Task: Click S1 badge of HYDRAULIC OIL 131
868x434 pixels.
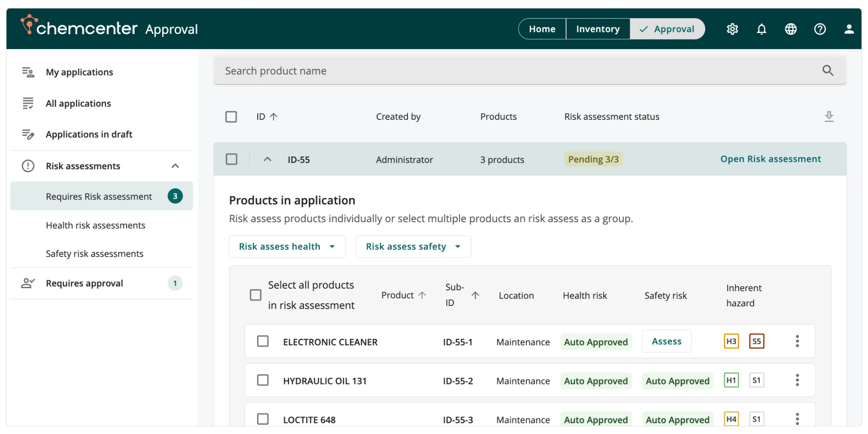Action: point(756,380)
